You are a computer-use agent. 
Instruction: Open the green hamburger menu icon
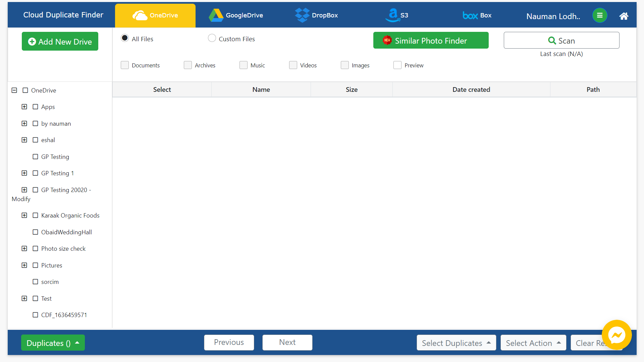coord(600,15)
